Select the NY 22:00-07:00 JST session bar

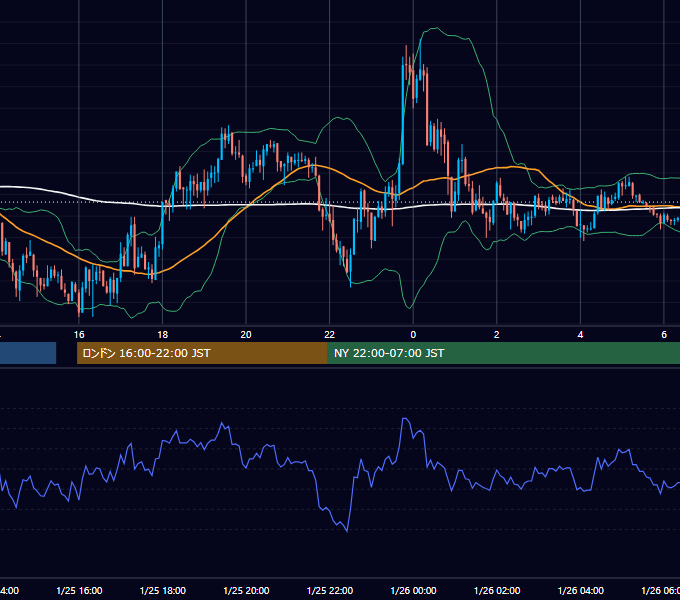tap(503, 353)
